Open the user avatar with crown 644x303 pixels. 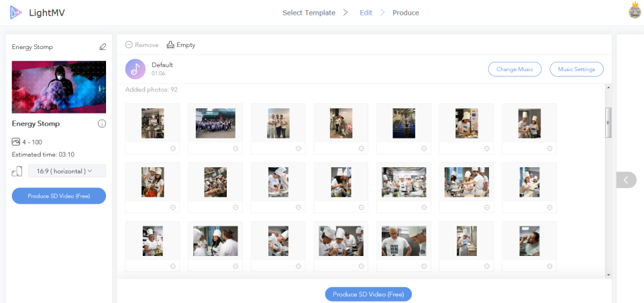point(635,11)
